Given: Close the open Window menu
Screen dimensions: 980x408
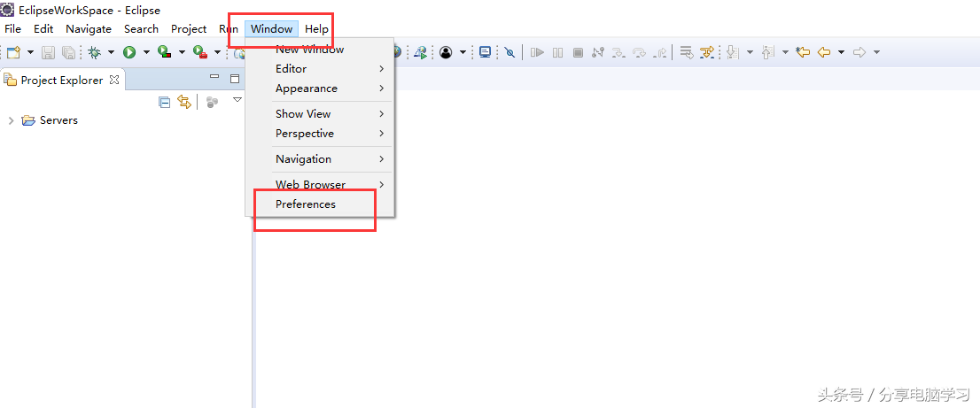Looking at the screenshot, I should (272, 28).
